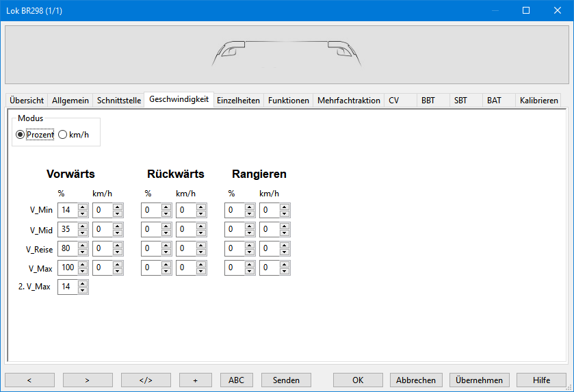
Task: Decrease the Rangieren V_Max km/h value
Action: click(x=285, y=272)
